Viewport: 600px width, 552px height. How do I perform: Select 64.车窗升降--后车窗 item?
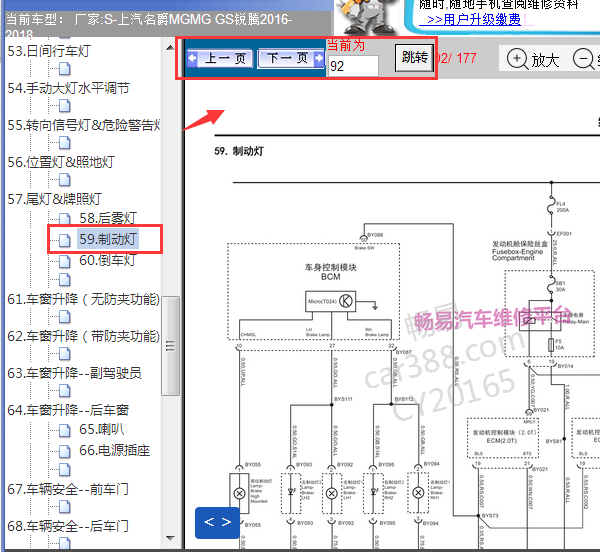click(x=68, y=410)
